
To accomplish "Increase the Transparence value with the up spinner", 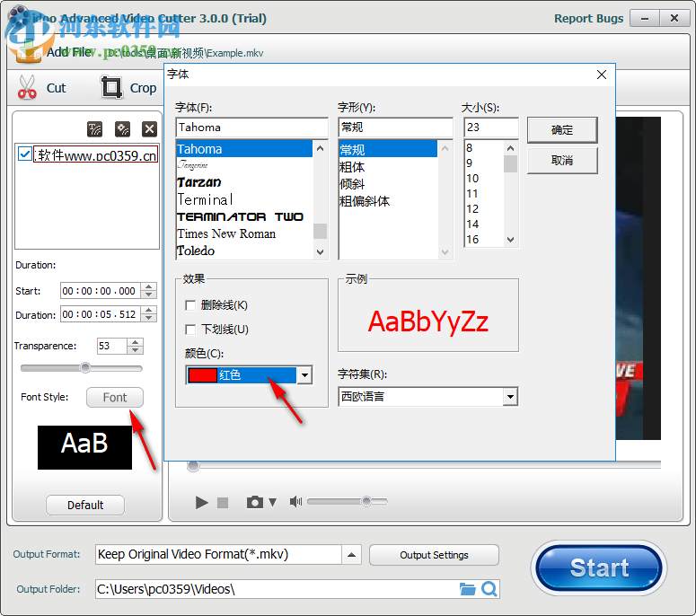I will point(135,342).
